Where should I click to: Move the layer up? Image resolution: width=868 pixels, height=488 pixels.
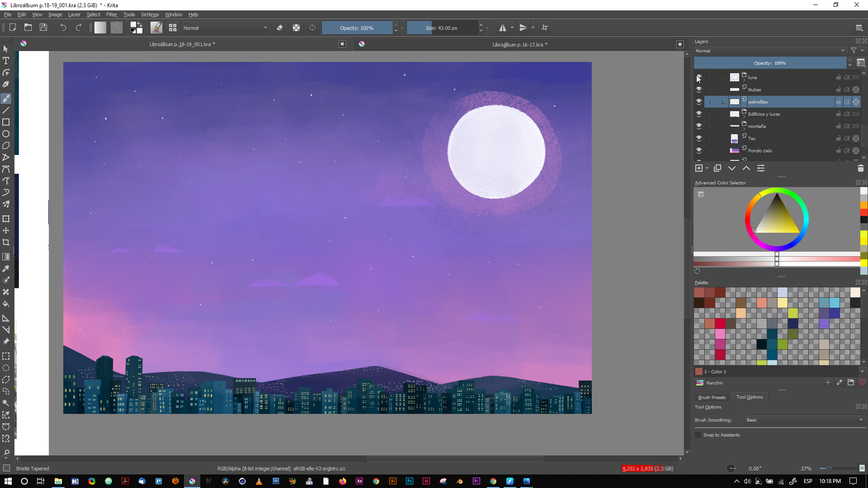(x=746, y=168)
